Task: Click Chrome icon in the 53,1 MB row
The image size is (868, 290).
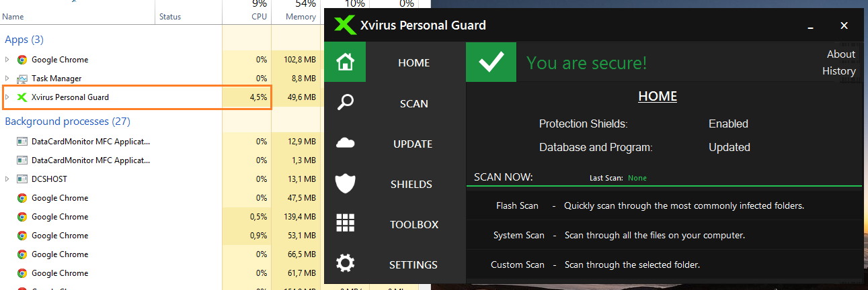Action: (22, 236)
